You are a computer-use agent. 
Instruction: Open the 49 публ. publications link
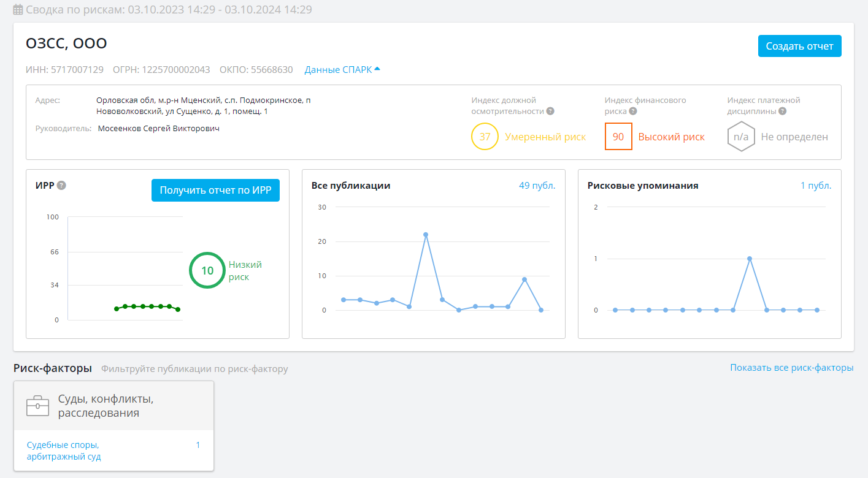click(537, 186)
